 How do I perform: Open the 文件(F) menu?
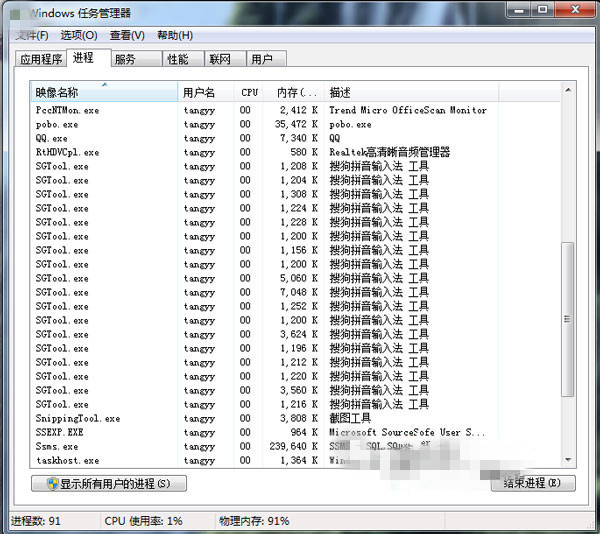[31, 36]
